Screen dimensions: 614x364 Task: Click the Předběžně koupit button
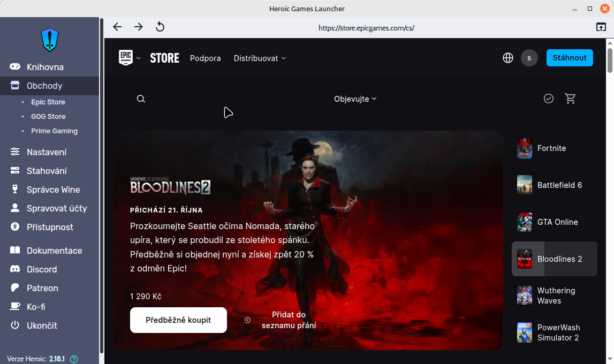click(x=178, y=320)
